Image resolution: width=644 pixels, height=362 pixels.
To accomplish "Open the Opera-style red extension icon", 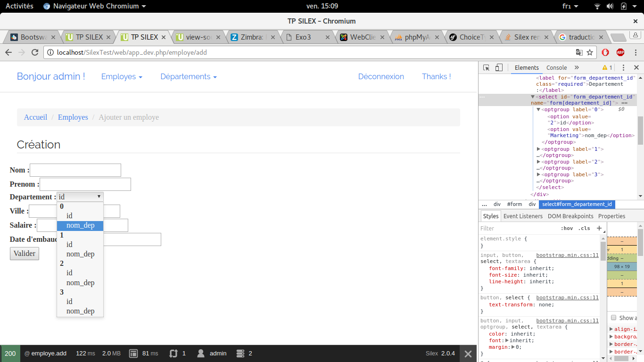I will [606, 52].
